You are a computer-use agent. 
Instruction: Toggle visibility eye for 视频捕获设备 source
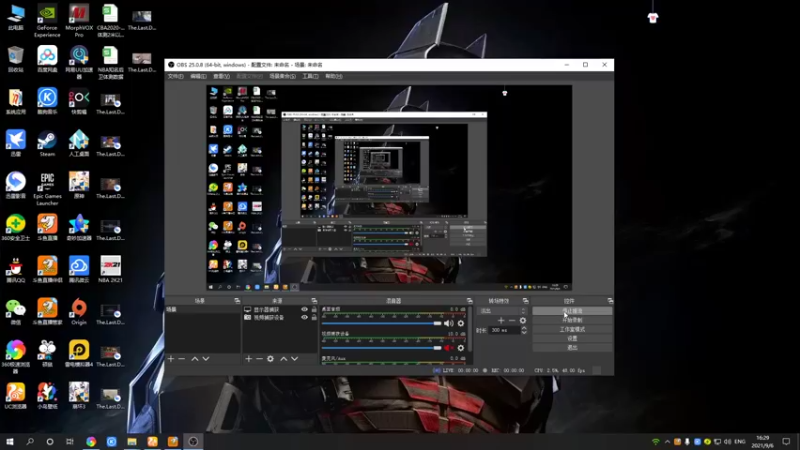tap(305, 317)
